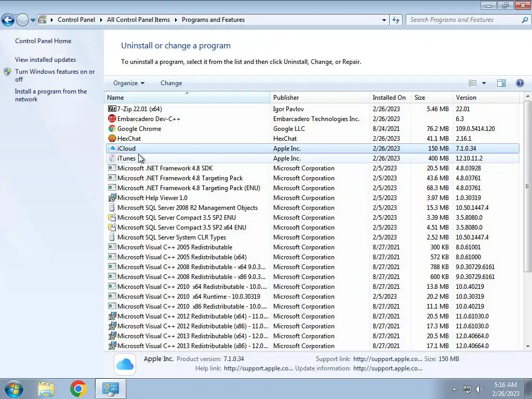The height and width of the screenshot is (399, 532).
Task: Open the view options dropdown arrow
Action: pyautogui.click(x=484, y=83)
